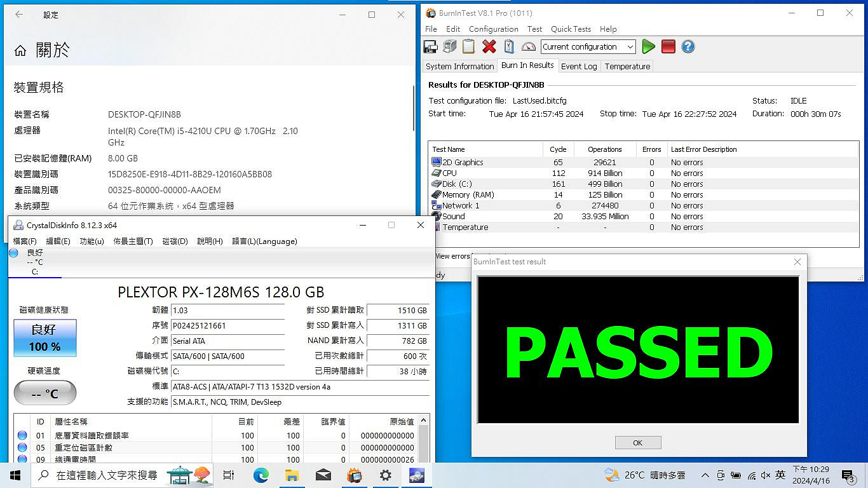The height and width of the screenshot is (488, 868).
Task: Go back with the Settings back arrow
Action: point(19,15)
